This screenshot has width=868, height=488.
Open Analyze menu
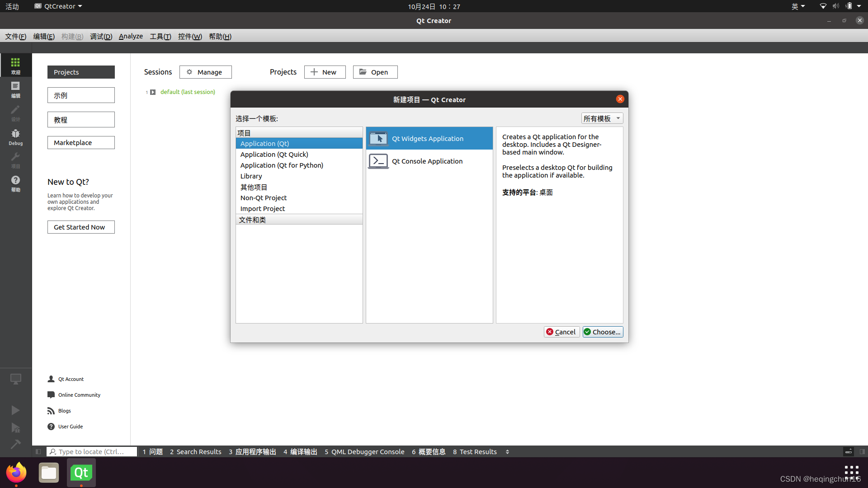point(131,36)
